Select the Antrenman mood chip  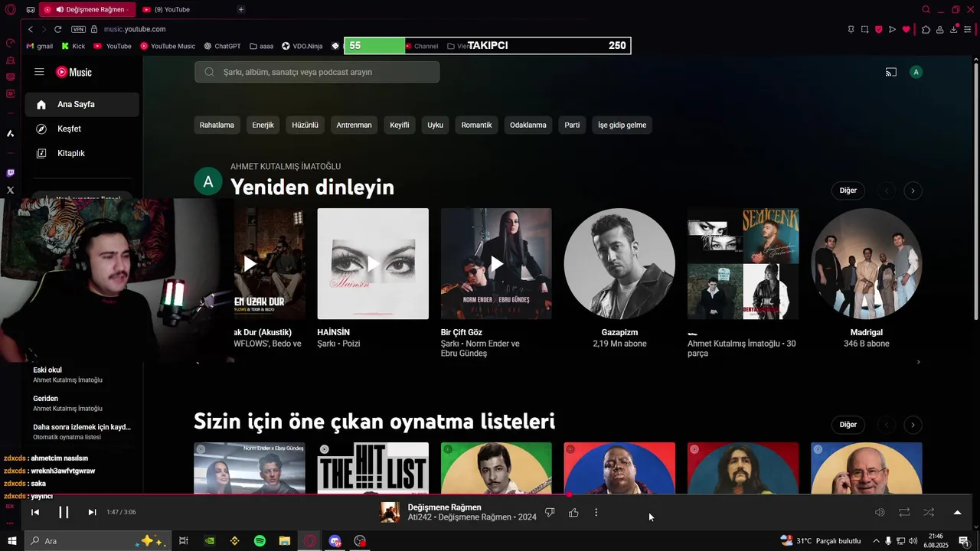[354, 125]
